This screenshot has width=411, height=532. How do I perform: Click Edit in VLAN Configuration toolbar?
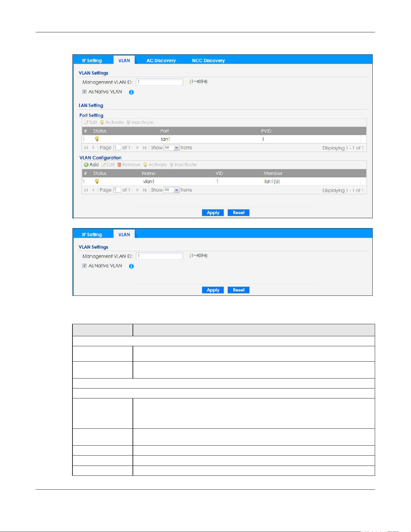[x=108, y=164]
